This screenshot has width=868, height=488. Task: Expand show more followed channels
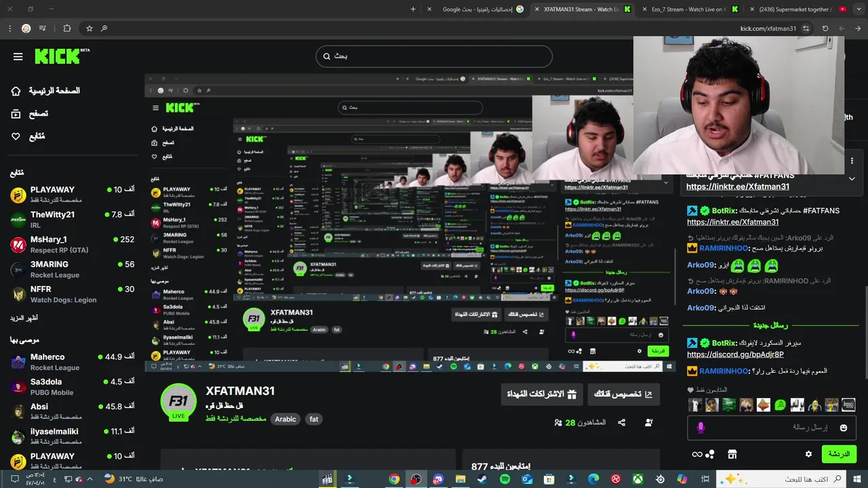pos(24,318)
